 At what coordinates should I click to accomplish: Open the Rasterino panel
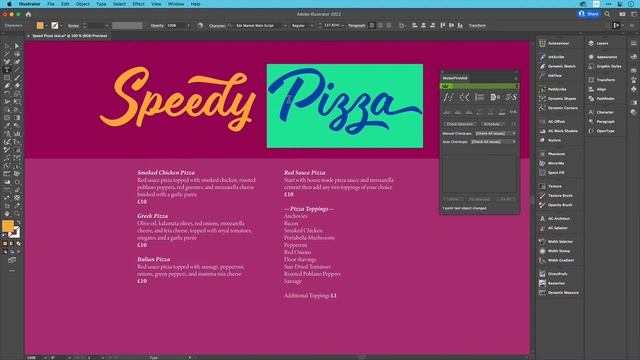(x=552, y=283)
